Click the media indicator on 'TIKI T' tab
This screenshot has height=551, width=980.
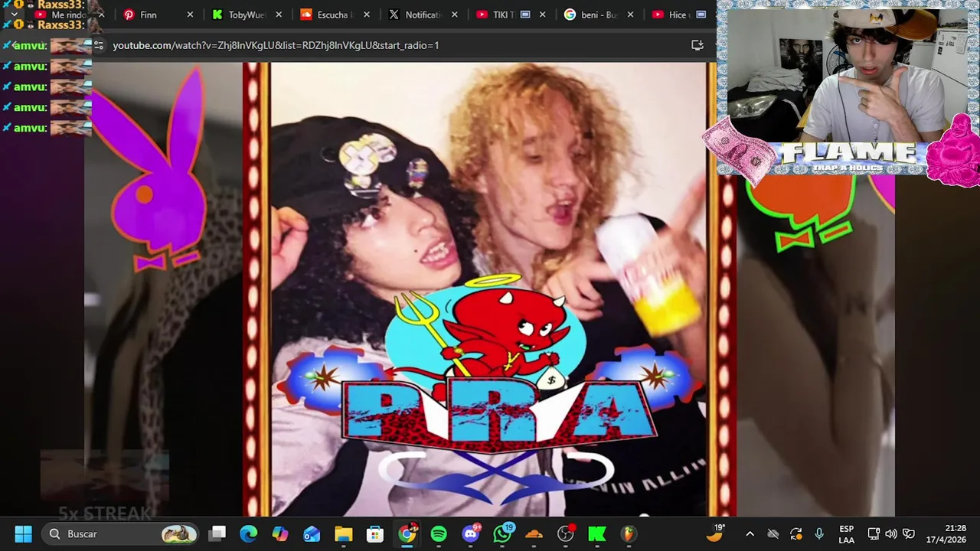point(524,15)
